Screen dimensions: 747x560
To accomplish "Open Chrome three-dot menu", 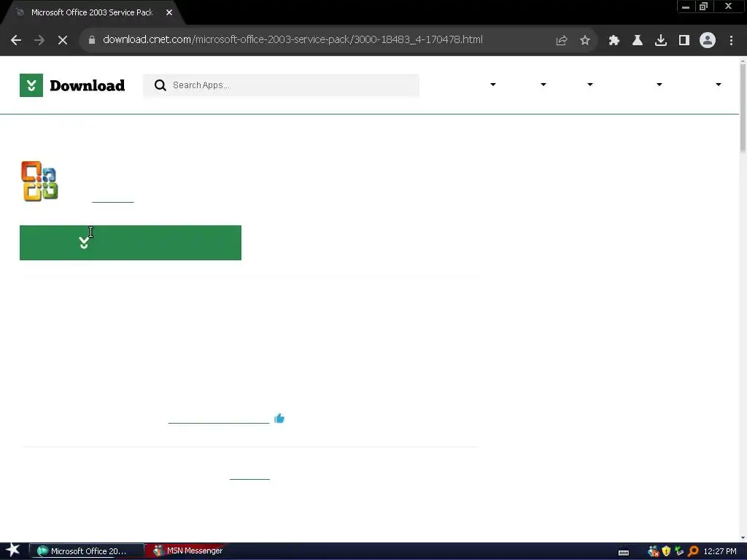I will (x=731, y=41).
